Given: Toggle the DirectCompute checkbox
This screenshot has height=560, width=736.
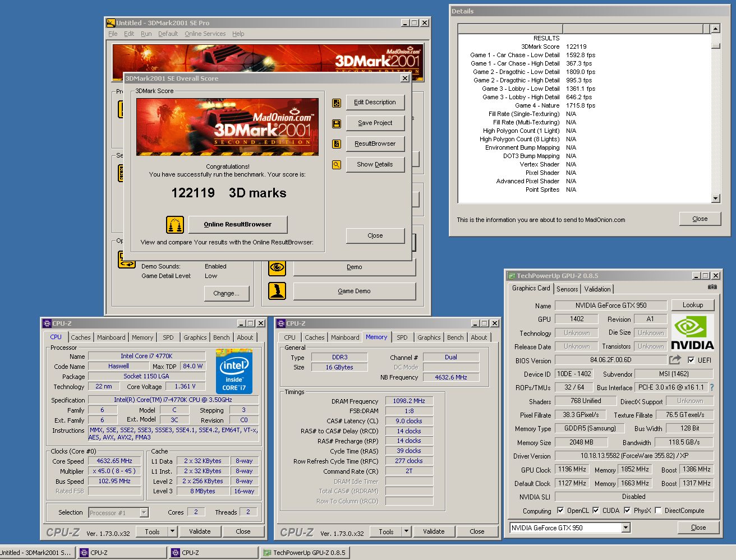Looking at the screenshot, I should pos(658,511).
